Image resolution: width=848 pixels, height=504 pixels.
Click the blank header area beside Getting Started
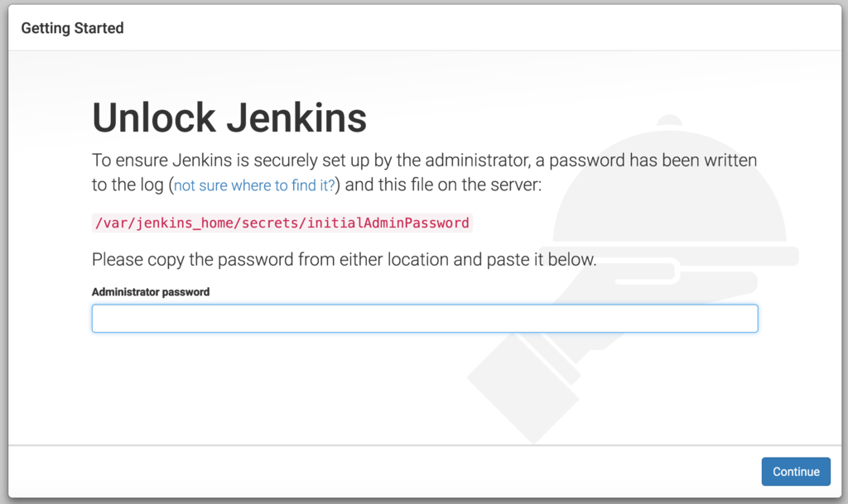coord(481,28)
